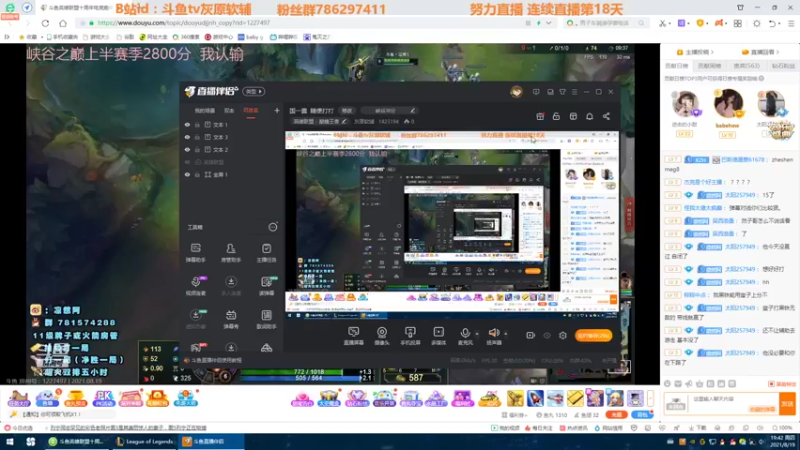
Task: Expand gift bar more arrow
Action: tap(650, 398)
